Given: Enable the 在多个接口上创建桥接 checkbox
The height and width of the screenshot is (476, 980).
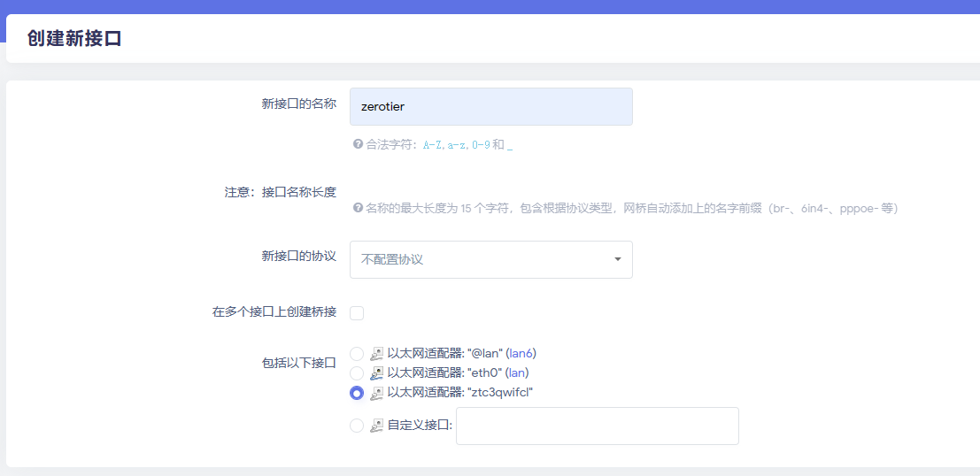Looking at the screenshot, I should pyautogui.click(x=357, y=312).
